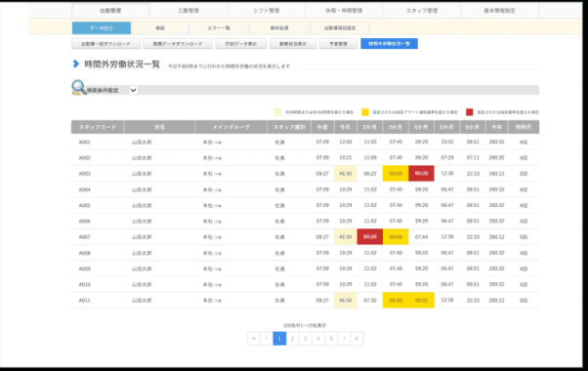This screenshot has width=588, height=371.
Task: Go to next page with › button
Action: tap(344, 339)
